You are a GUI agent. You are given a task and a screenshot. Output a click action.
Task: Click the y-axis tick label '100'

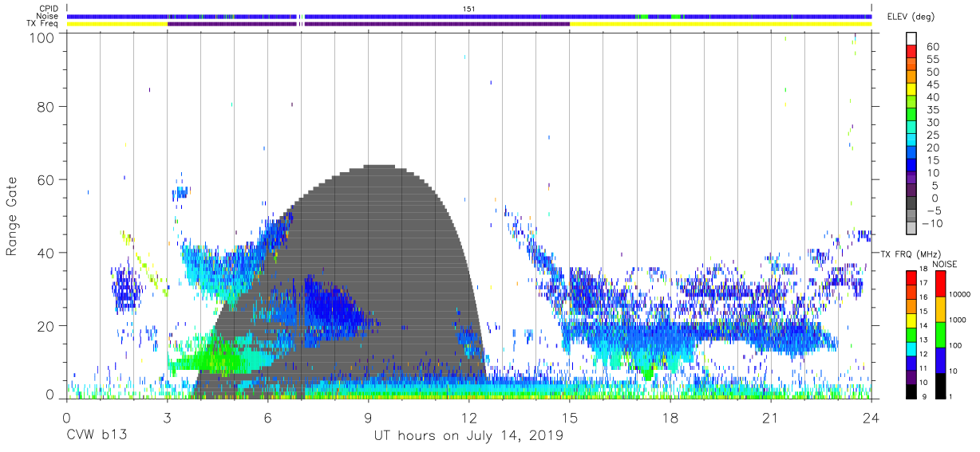click(43, 38)
